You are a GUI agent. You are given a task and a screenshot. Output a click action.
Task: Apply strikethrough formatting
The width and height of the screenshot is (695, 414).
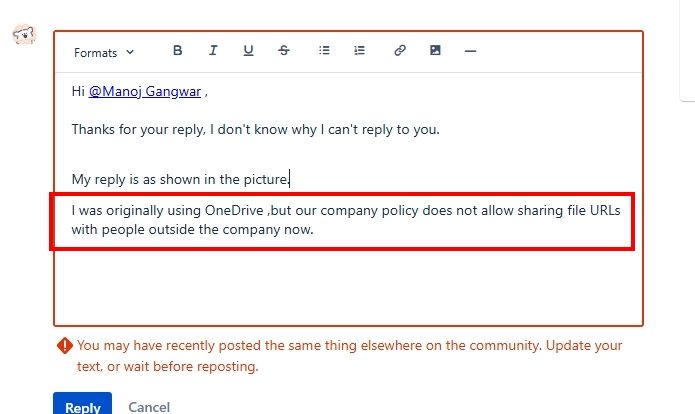coord(284,51)
